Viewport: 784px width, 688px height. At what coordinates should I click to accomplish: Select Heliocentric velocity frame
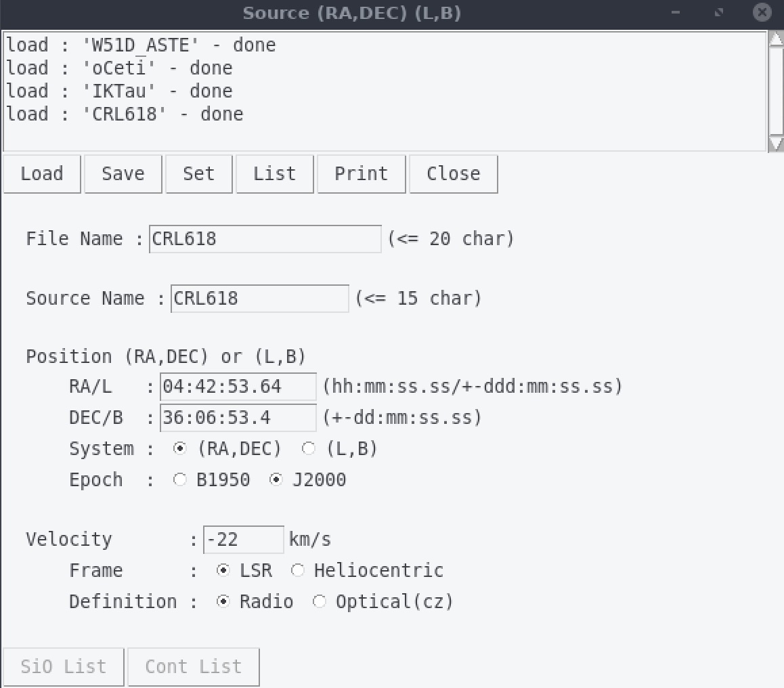click(x=298, y=571)
